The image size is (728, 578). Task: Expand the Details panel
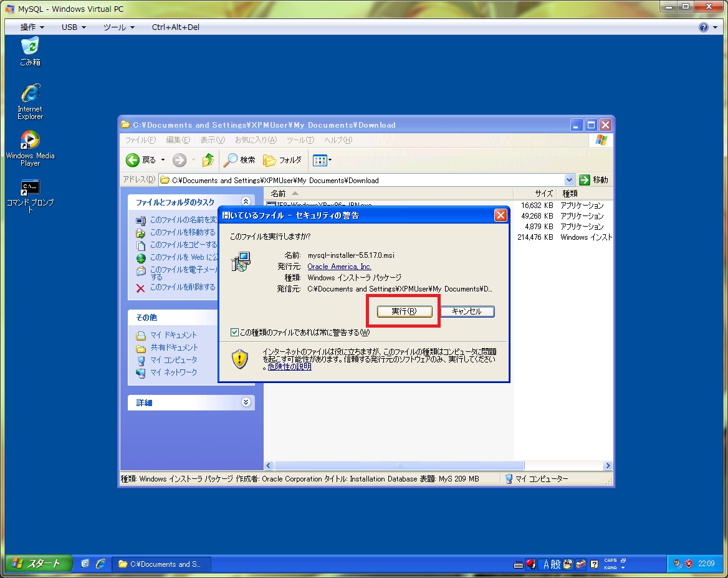click(246, 402)
